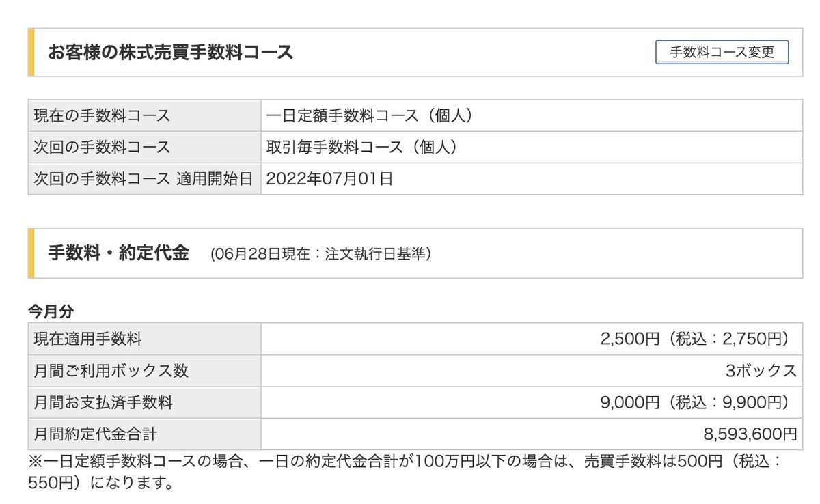Click the footnote about 一日定額手数料コース
The image size is (820, 504).
[405, 472]
